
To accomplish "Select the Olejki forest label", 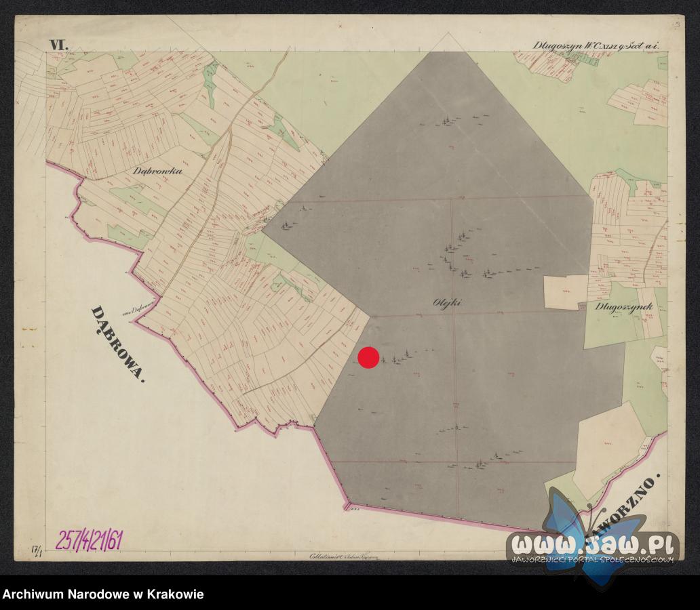I will 447,302.
